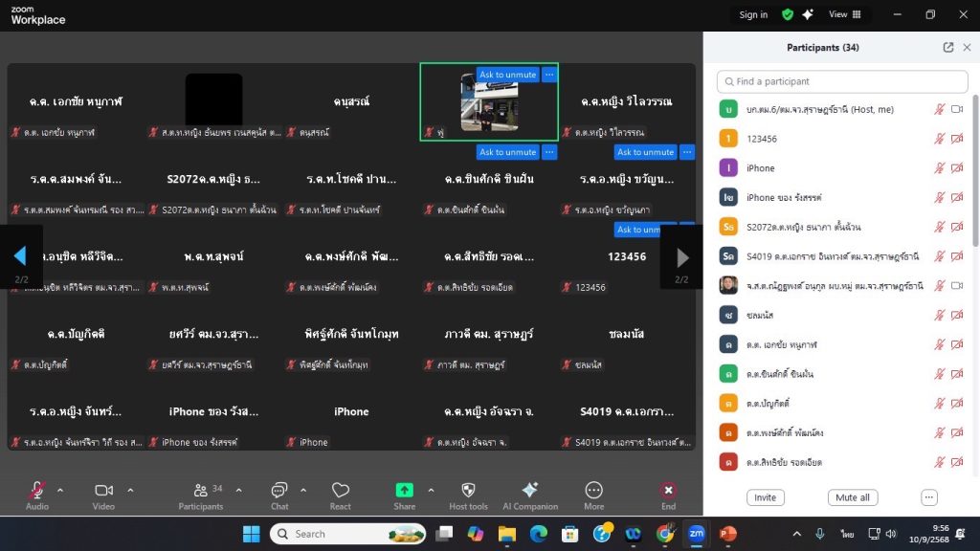The height and width of the screenshot is (551, 980).
Task: Open the More options icon
Action: [593, 490]
